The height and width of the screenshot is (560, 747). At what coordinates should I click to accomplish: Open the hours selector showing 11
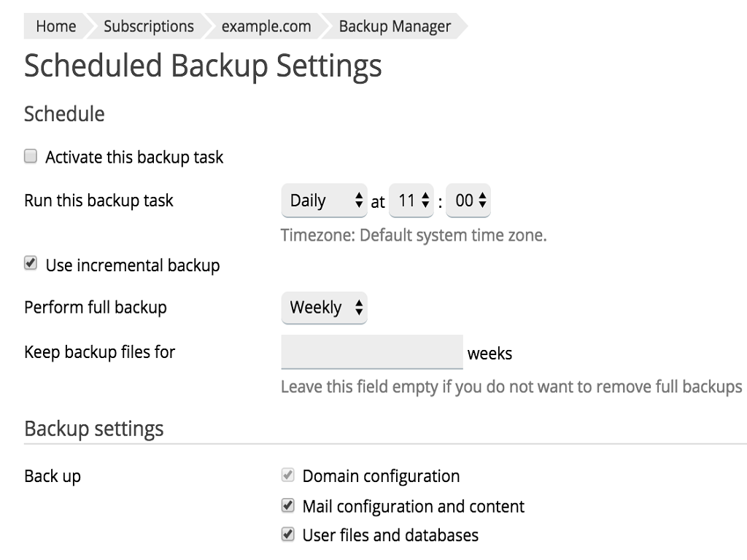(x=411, y=201)
